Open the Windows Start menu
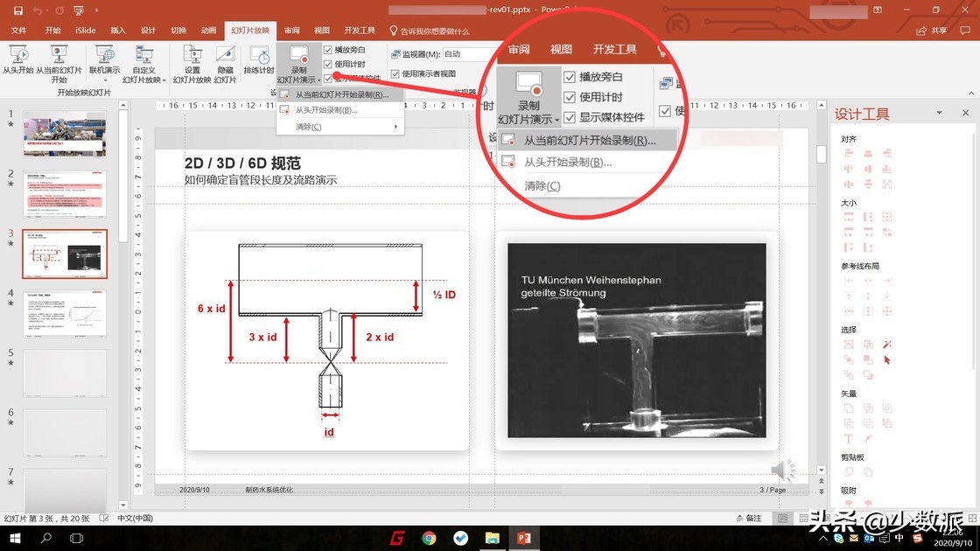 click(x=15, y=538)
